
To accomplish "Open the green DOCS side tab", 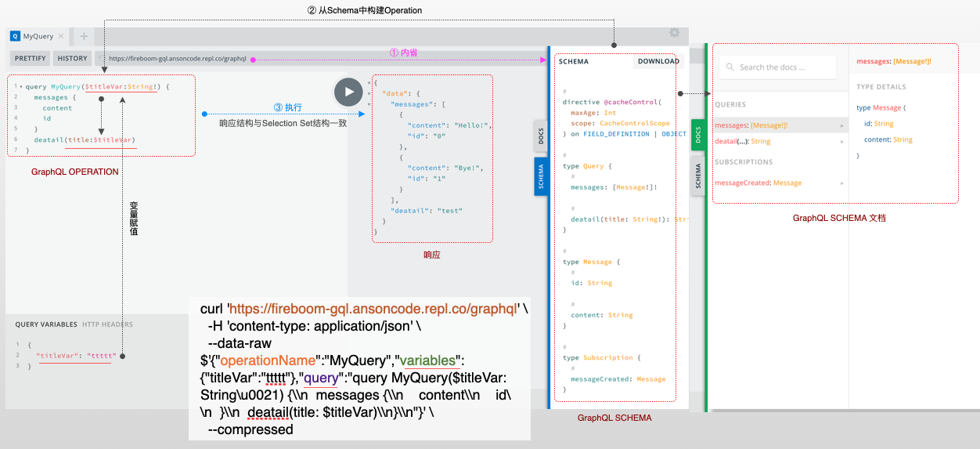I will click(x=698, y=135).
